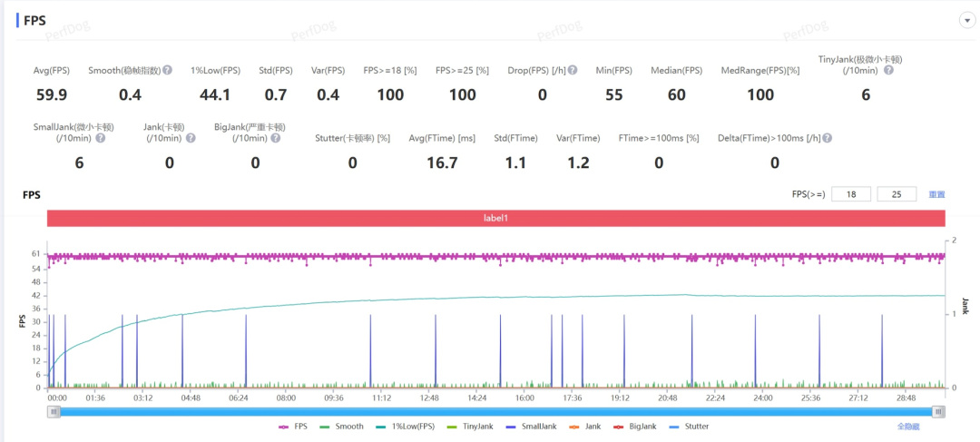
Task: Click the 28:48 tick on the time axis
Action: 906,398
